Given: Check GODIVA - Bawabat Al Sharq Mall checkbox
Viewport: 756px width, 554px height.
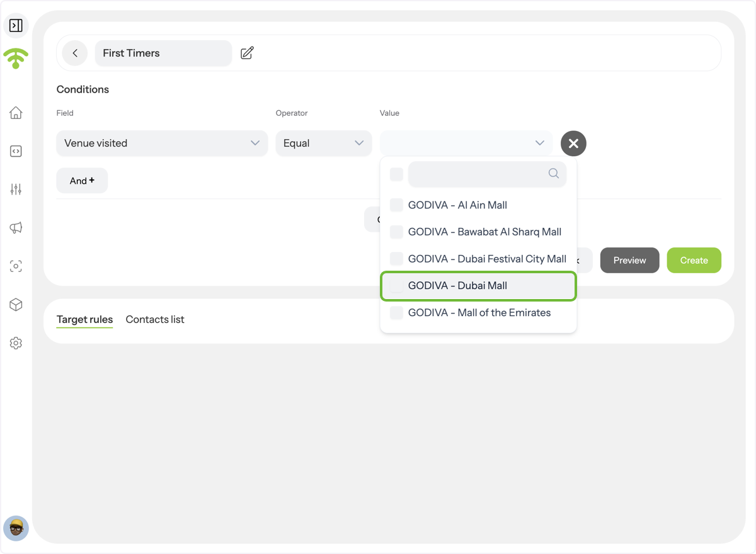Looking at the screenshot, I should (x=396, y=232).
